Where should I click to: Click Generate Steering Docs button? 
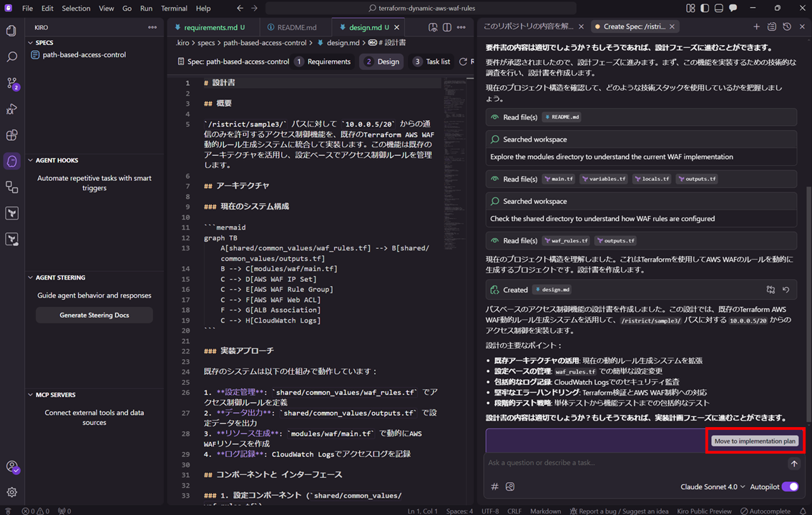[94, 315]
